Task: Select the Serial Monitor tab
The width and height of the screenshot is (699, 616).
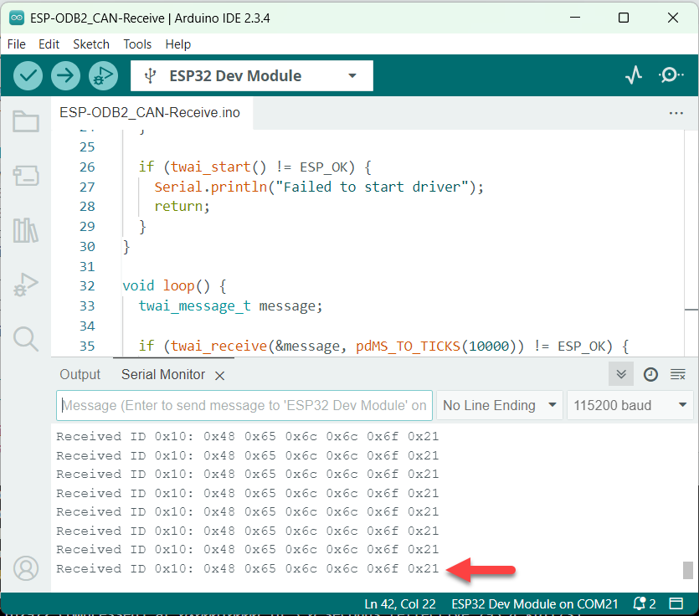Action: tap(163, 374)
